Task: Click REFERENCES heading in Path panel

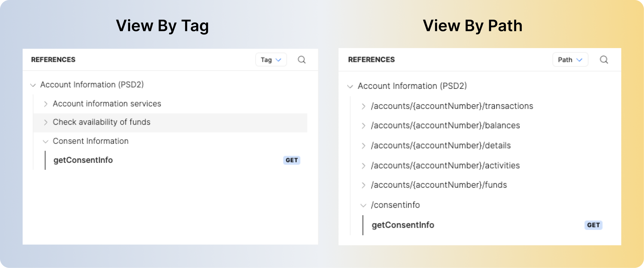Action: click(371, 60)
